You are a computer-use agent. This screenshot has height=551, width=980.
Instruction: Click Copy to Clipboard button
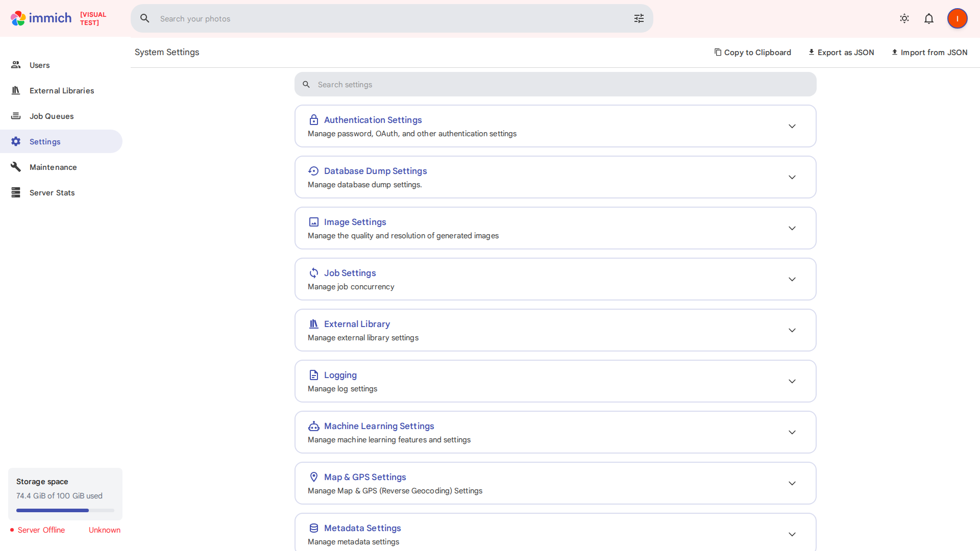(x=752, y=52)
